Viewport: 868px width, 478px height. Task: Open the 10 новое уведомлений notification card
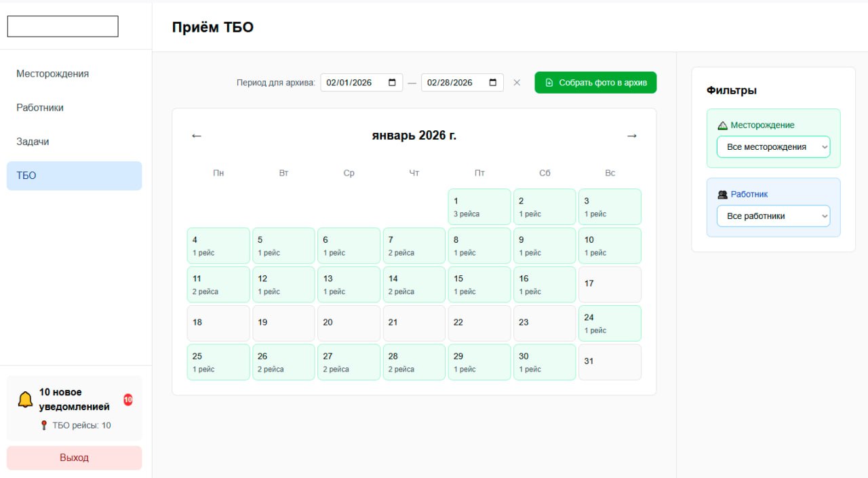pyautogui.click(x=75, y=408)
